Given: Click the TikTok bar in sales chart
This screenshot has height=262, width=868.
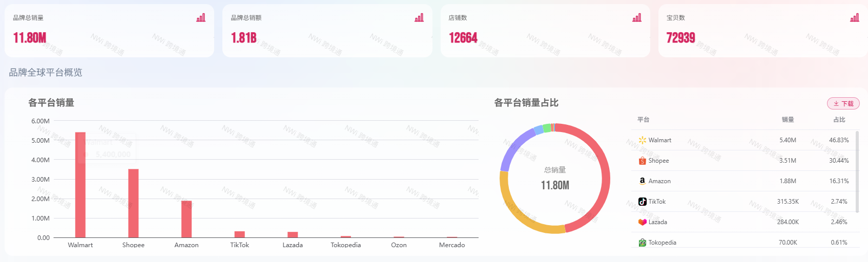Looking at the screenshot, I should pyautogui.click(x=239, y=234).
